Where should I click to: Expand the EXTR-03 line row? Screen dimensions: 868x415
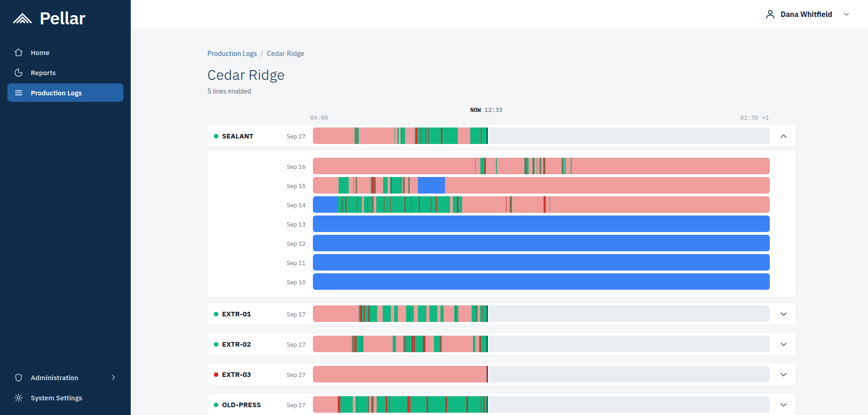[x=784, y=375]
